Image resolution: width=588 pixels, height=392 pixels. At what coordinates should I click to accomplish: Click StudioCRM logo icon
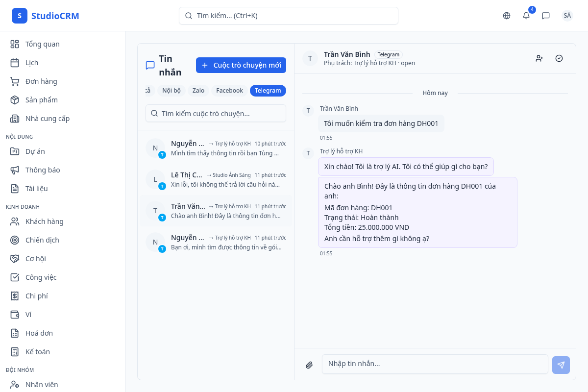[x=20, y=16]
